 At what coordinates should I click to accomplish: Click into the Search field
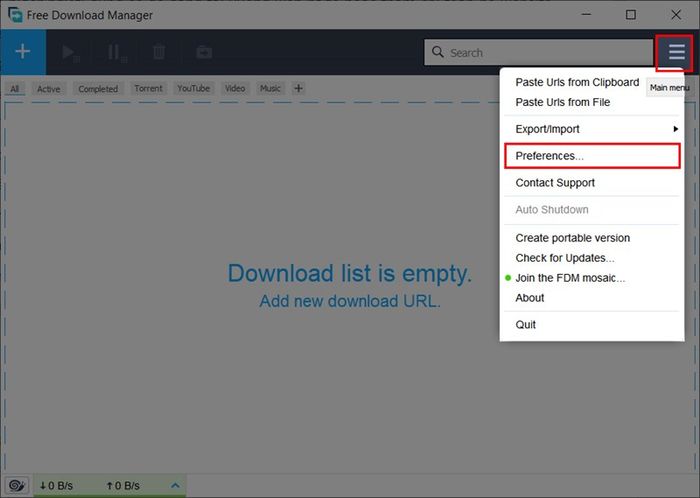click(538, 52)
